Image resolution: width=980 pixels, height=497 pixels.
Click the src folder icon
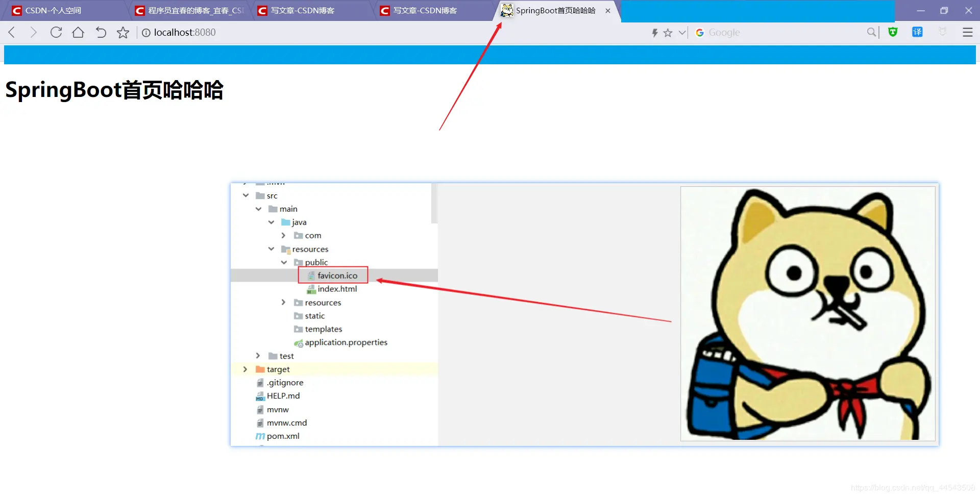pos(260,195)
